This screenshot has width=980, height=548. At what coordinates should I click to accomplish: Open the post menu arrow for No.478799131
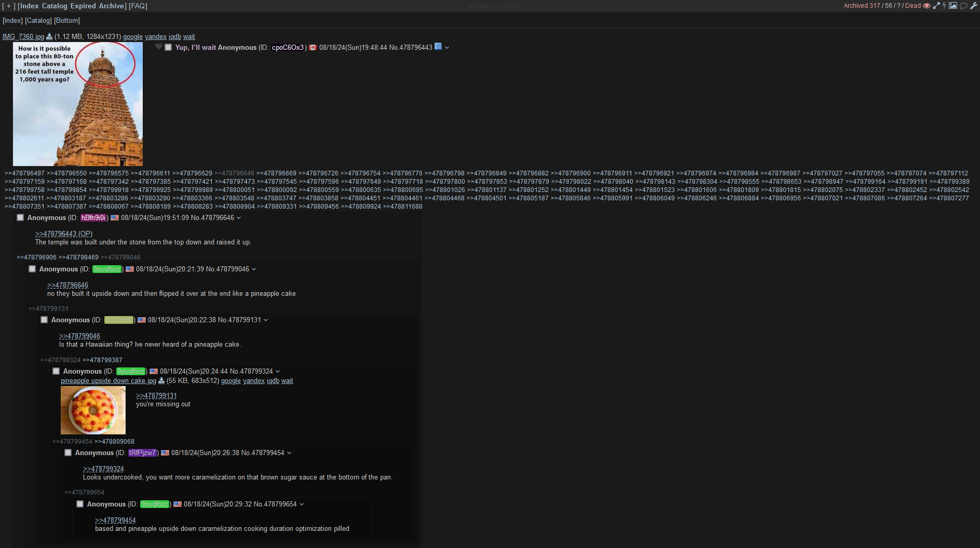266,320
